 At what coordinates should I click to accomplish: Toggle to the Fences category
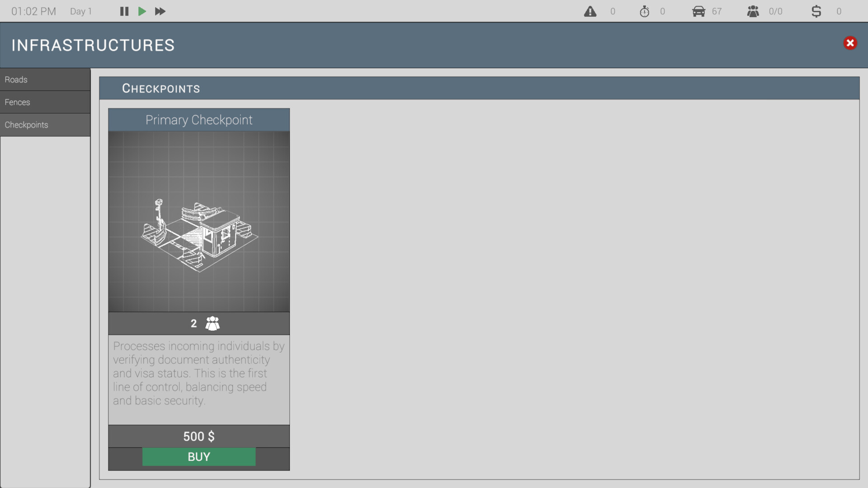point(45,102)
